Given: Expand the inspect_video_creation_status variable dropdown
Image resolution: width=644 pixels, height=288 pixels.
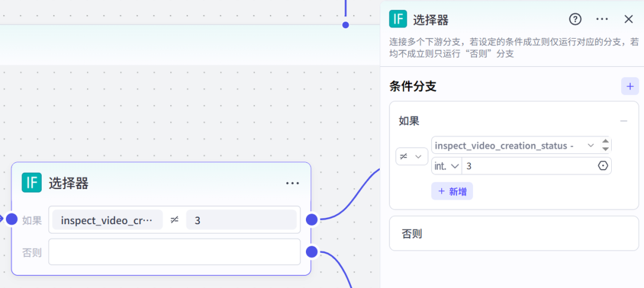Looking at the screenshot, I should [590, 145].
